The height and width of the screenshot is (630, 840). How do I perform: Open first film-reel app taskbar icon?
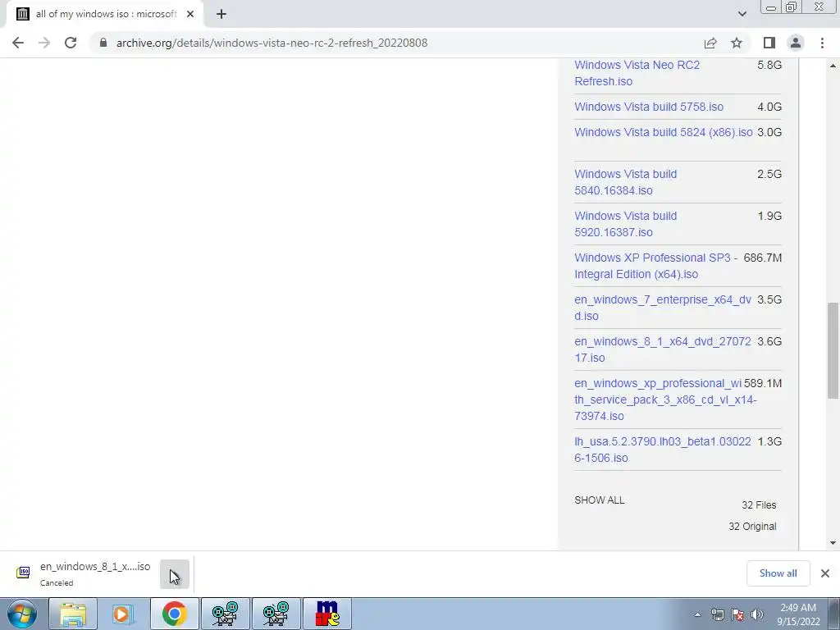(225, 614)
